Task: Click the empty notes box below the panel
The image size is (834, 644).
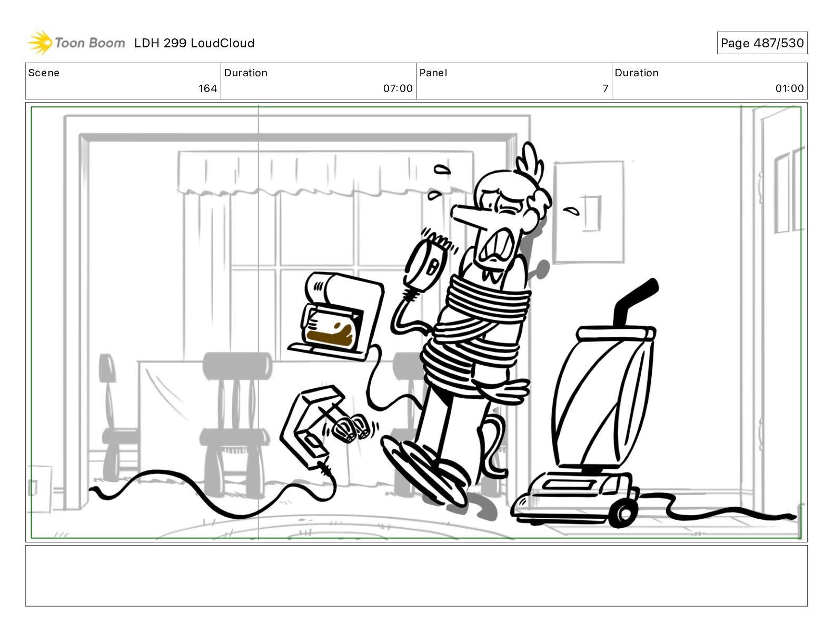Action: pyautogui.click(x=416, y=576)
